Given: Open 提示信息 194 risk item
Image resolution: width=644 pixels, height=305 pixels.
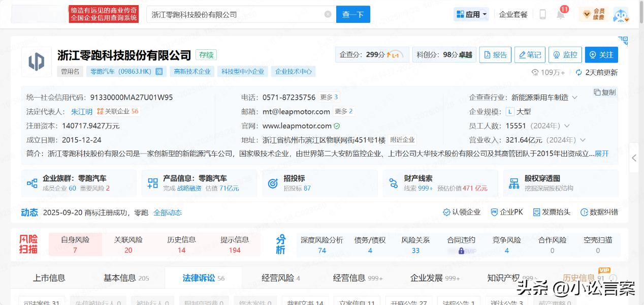Looking at the screenshot, I should (235, 245).
